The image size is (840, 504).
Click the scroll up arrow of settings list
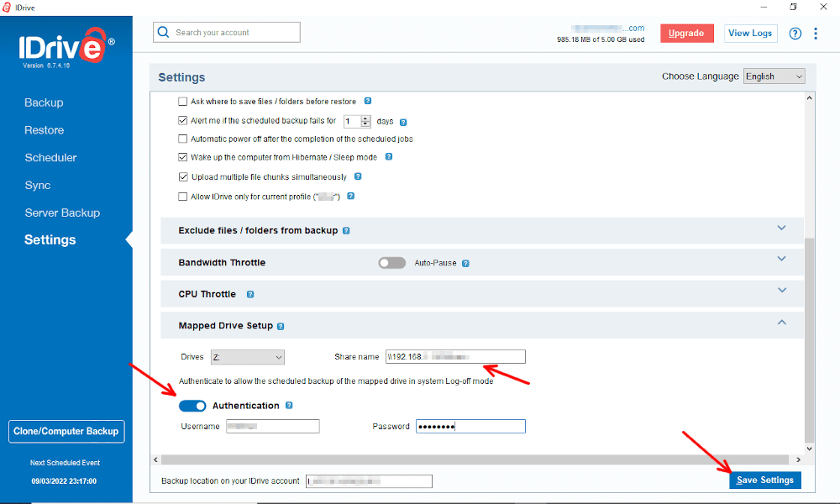click(x=810, y=98)
